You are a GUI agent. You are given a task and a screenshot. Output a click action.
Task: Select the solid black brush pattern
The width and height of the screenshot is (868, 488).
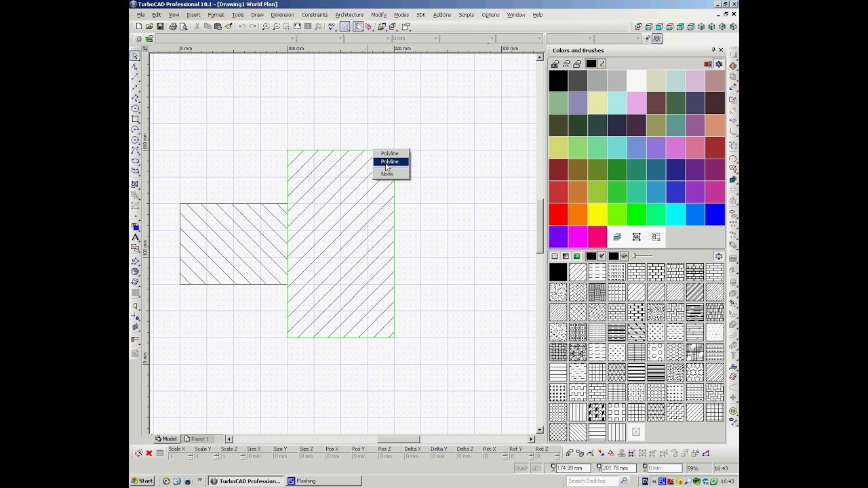(x=558, y=272)
